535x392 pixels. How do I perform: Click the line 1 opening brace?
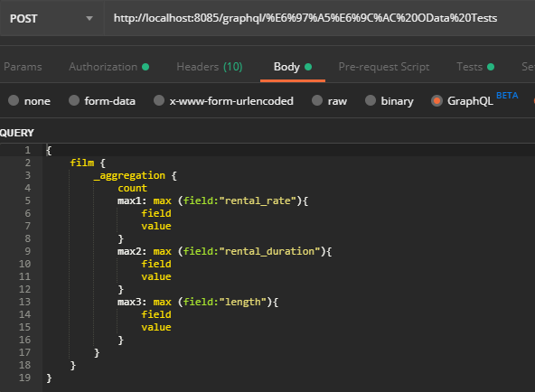[x=49, y=150]
